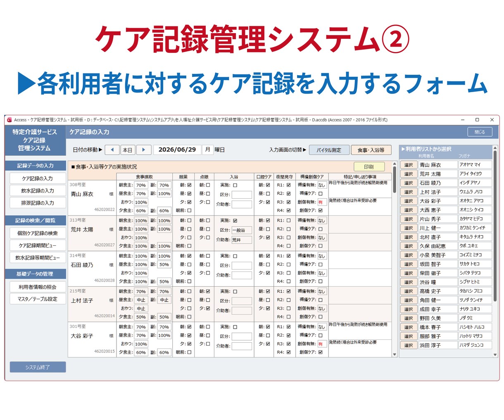This screenshot has width=504, height=420.
Task: Click the 2026/06/29 date field
Action: point(177,150)
